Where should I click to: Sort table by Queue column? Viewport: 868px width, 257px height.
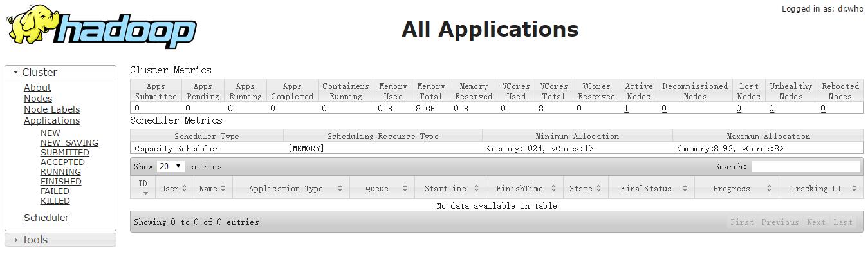382,188
